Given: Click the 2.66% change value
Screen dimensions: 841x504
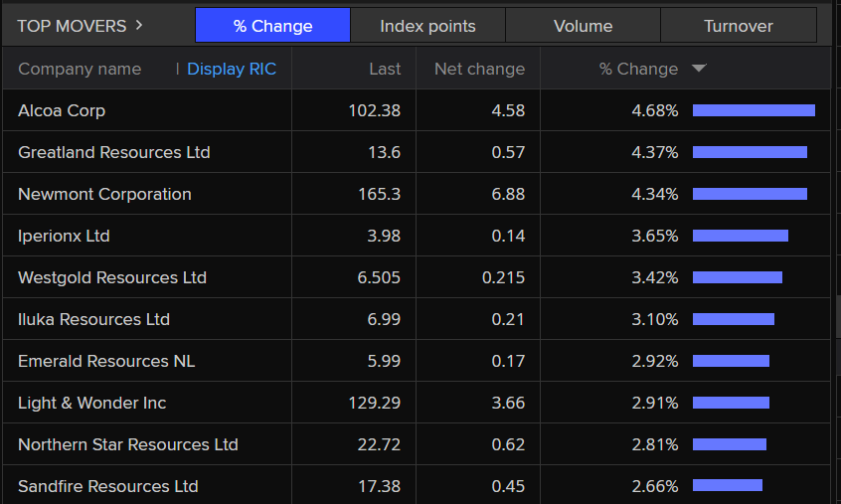Looking at the screenshot, I should pyautogui.click(x=655, y=486).
